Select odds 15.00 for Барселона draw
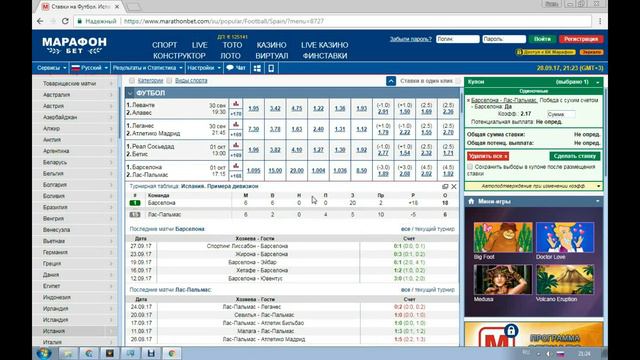640x360 pixels. pos(275,171)
